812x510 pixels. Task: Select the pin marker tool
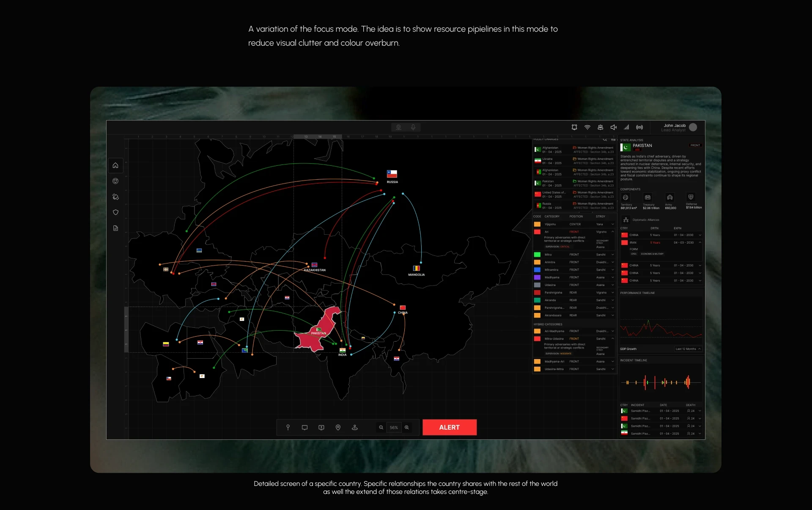[x=288, y=428]
